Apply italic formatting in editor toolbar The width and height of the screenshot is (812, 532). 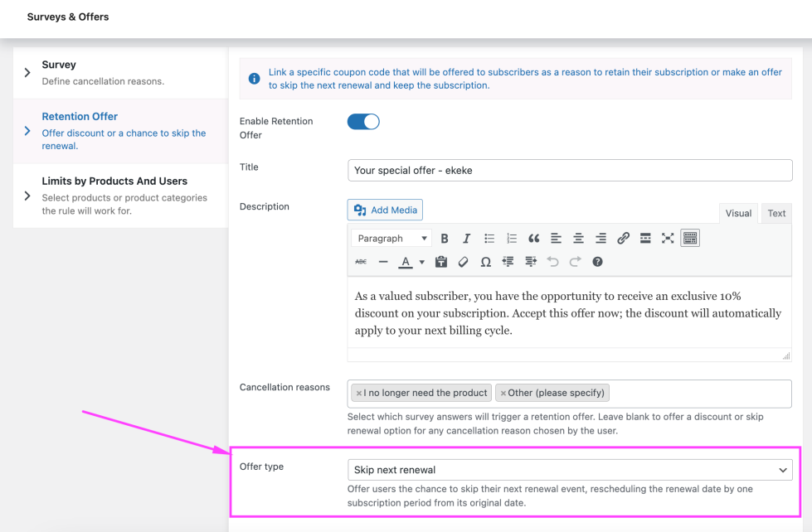pyautogui.click(x=467, y=239)
